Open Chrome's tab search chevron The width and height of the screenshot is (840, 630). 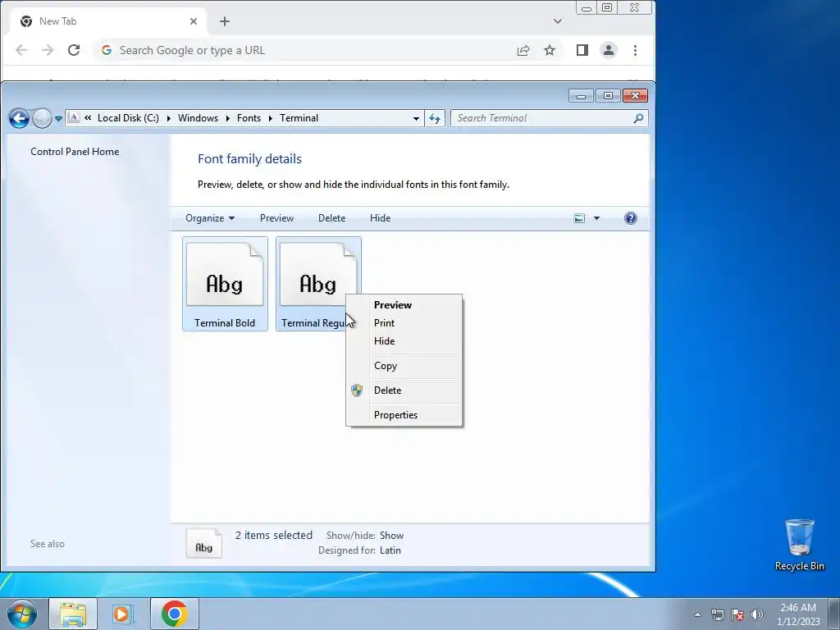(558, 21)
